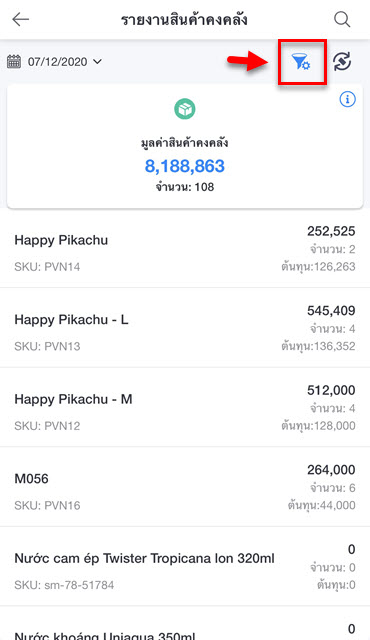Click the blue info circle icon
The image size is (370, 640).
point(347,99)
